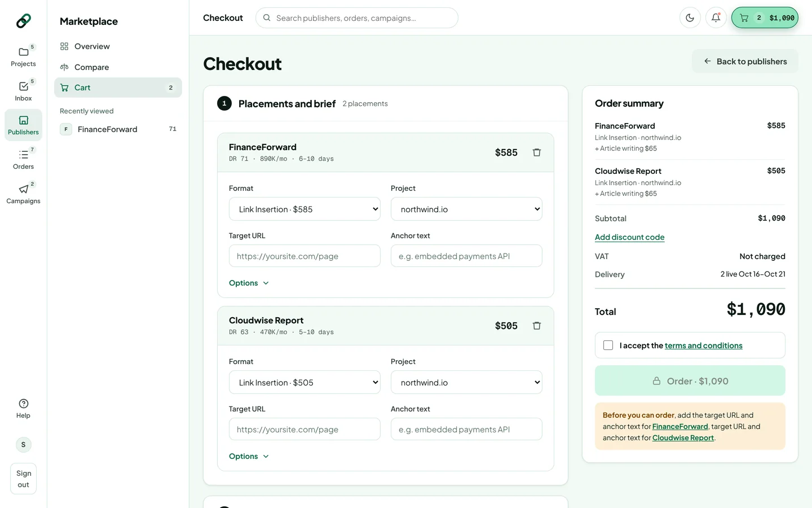812x508 pixels.
Task: Open Format dropdown for Cloudwise Report
Action: coord(304,383)
